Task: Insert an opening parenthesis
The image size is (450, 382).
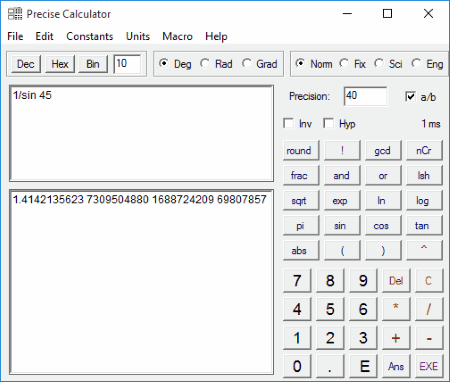Action: pos(342,250)
